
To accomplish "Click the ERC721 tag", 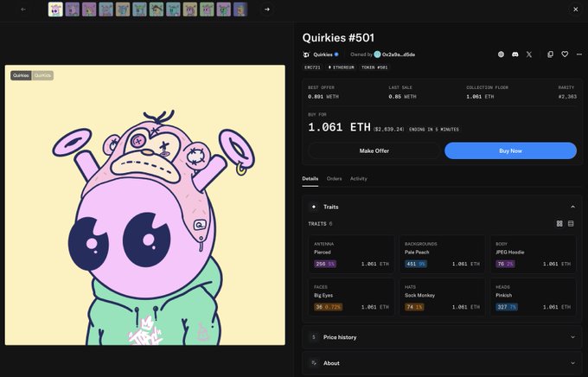I will click(312, 67).
